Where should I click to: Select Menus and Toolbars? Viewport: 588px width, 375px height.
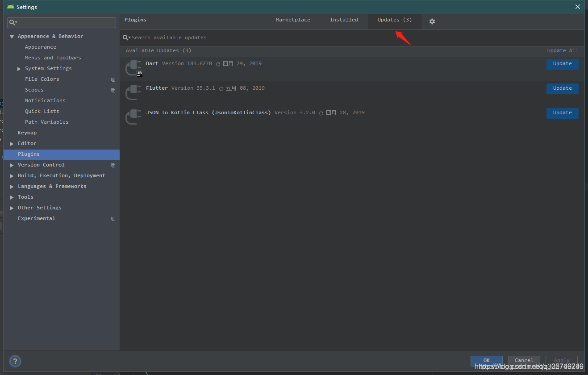pyautogui.click(x=53, y=58)
